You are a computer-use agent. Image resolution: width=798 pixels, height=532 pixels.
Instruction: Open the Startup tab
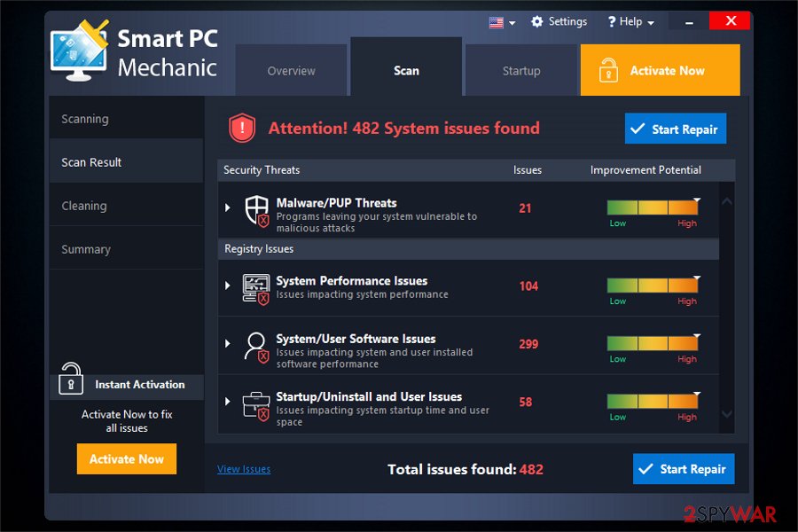pos(521,70)
